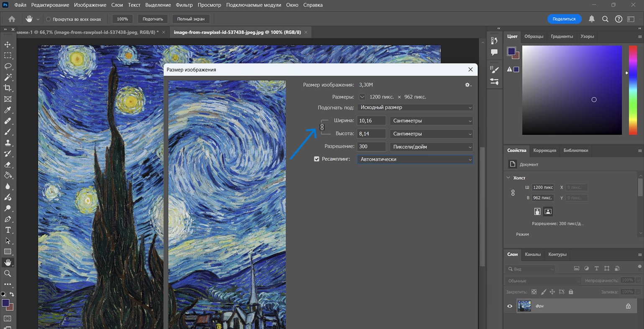Image resolution: width=644 pixels, height=329 pixels.
Task: Select the Healing Brush tool
Action: [x=8, y=121]
